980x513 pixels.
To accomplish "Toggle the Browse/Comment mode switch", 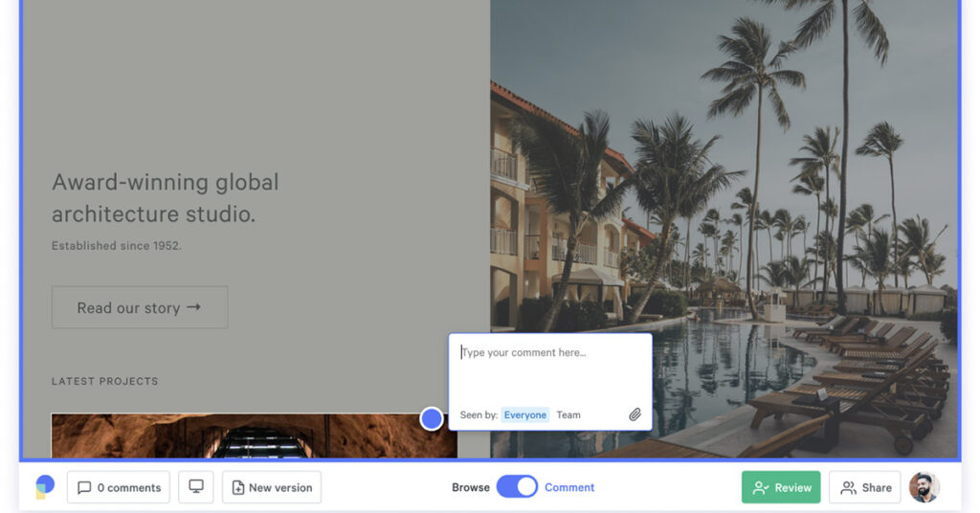I will click(517, 487).
